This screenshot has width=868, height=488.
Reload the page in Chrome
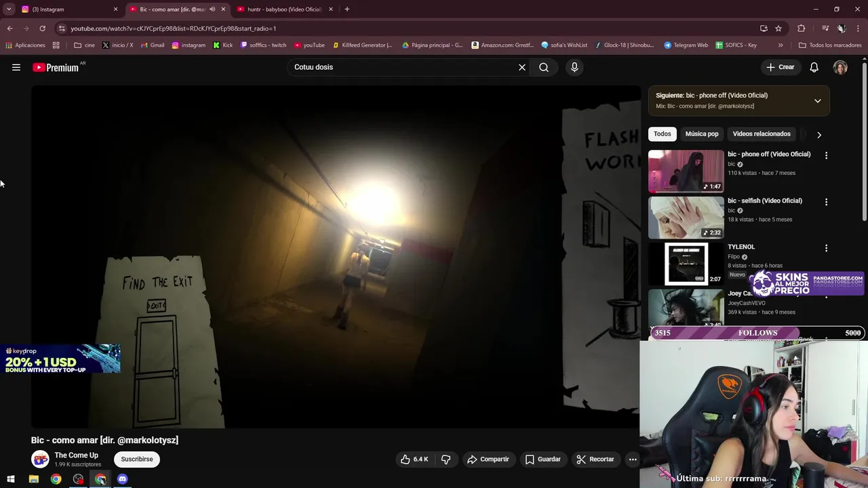42,28
